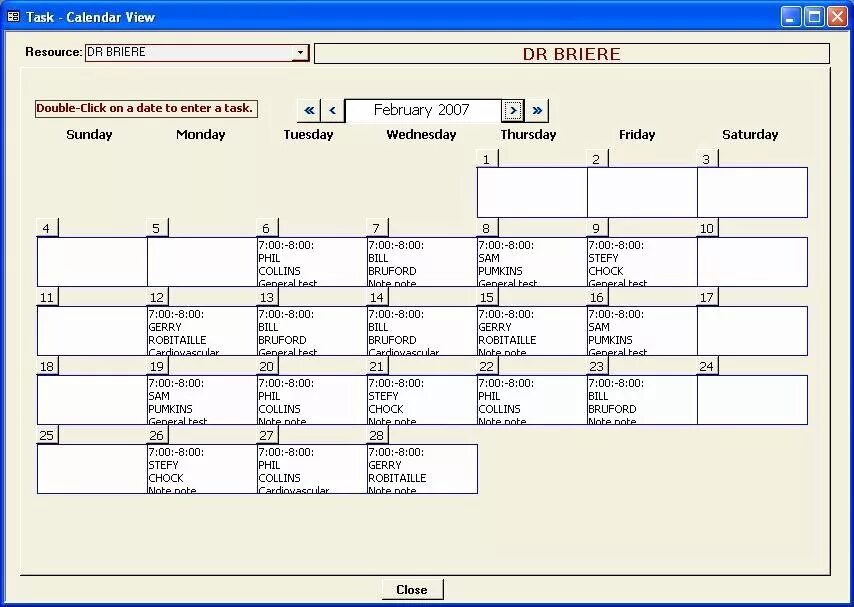Select the day 5 date button
854x607 pixels.
tap(157, 228)
